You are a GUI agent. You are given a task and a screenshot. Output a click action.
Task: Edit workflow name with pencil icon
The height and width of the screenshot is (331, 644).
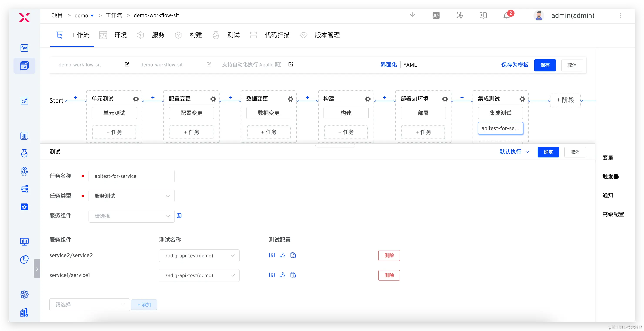[x=127, y=64]
